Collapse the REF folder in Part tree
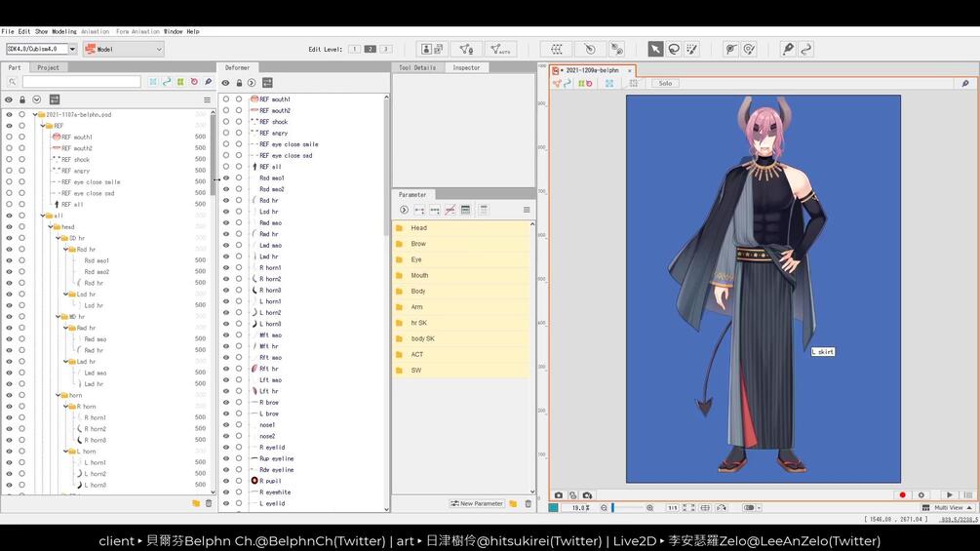 [43, 126]
